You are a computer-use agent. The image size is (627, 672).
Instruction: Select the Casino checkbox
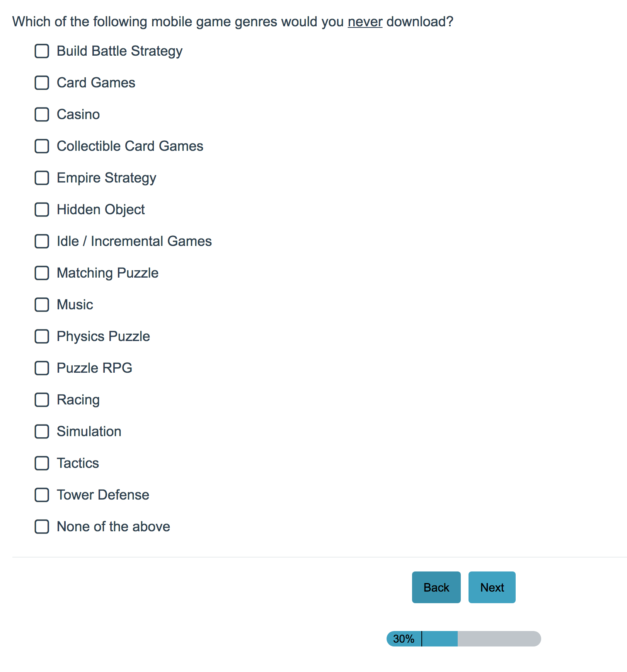coord(42,114)
